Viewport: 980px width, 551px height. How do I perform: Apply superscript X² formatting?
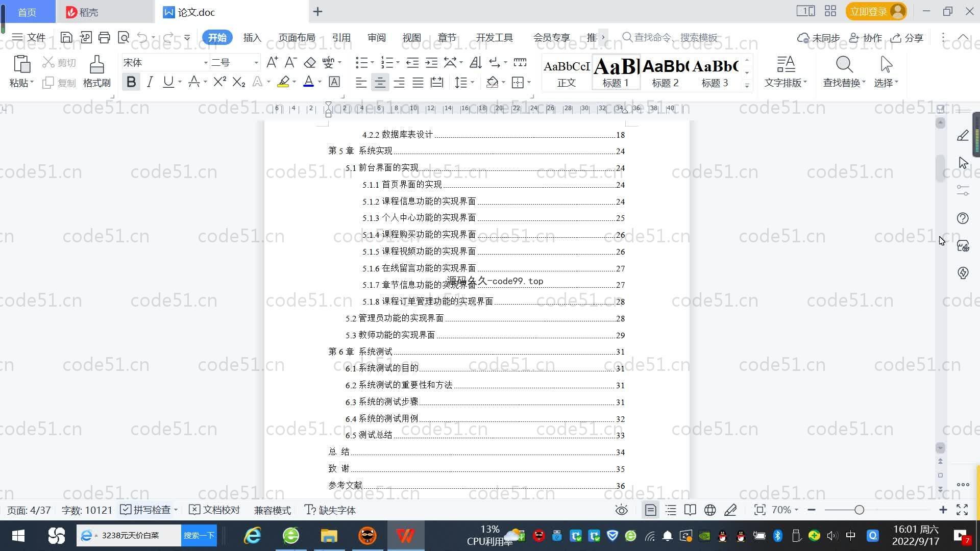219,82
